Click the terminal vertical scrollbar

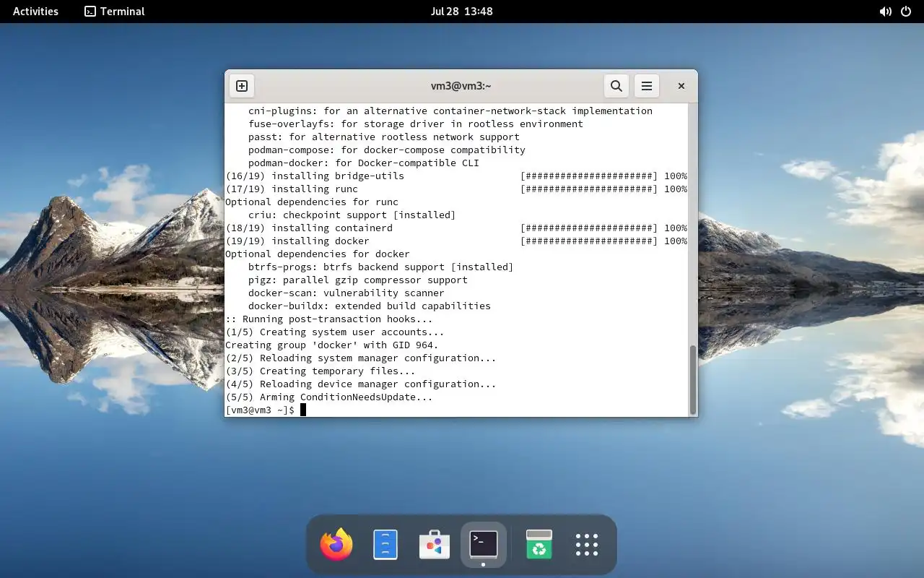click(693, 379)
